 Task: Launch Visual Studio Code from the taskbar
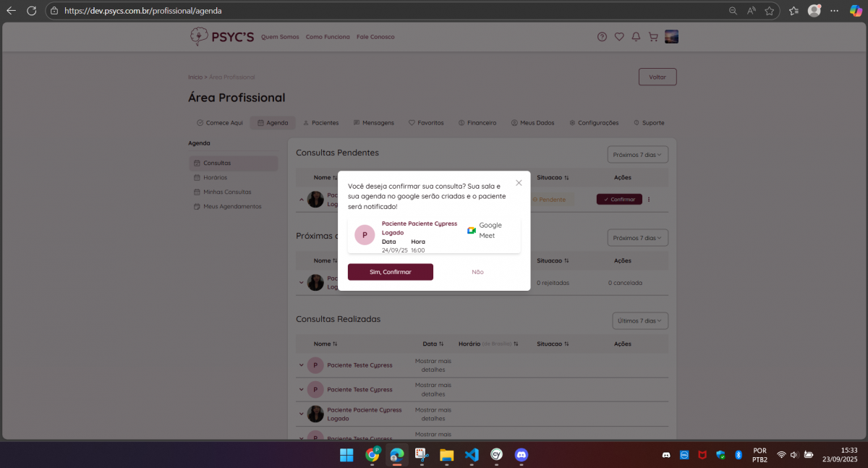472,455
